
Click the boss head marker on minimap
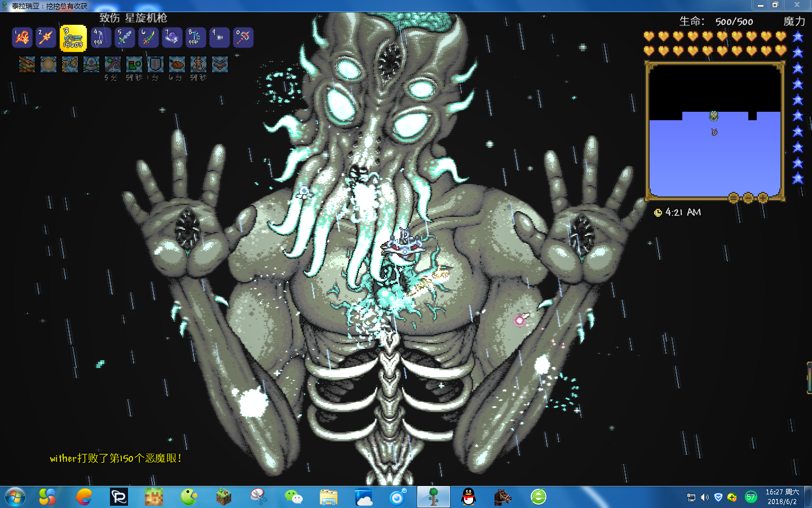point(714,116)
